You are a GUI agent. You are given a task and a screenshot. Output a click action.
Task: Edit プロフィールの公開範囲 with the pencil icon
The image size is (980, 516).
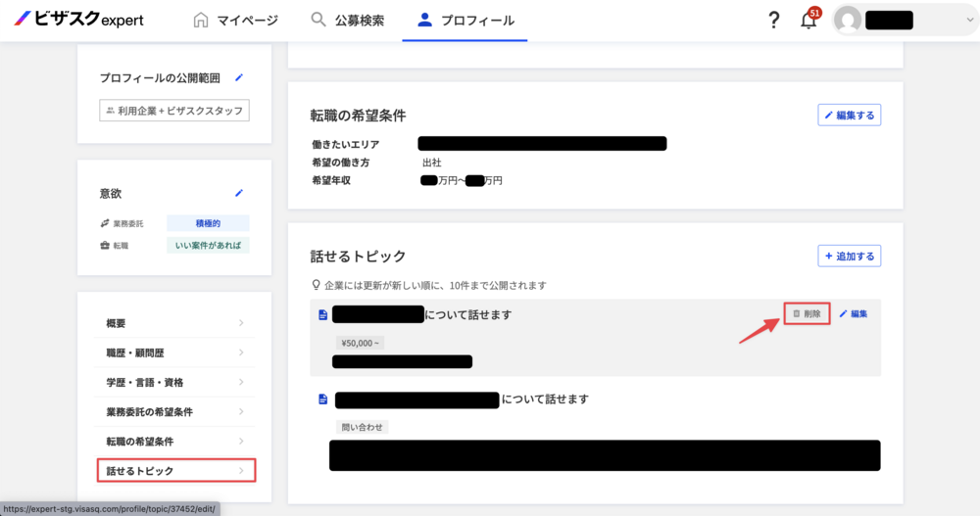[239, 77]
